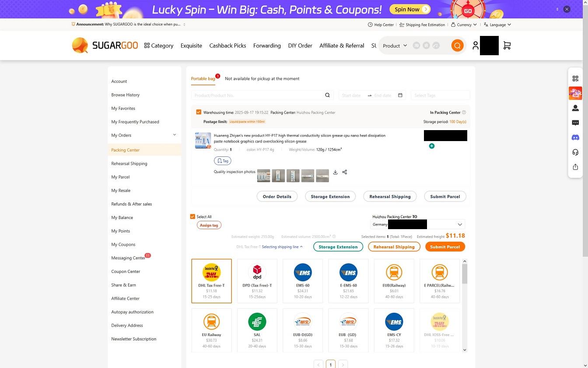Screen dimensions: 588x368
Task: Click the page vertical scrollbar
Action: click(585, 131)
